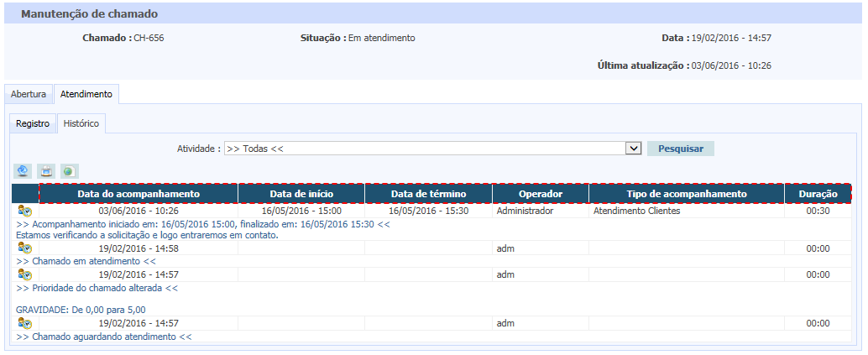Click the 'Data de término' column header

429,194
